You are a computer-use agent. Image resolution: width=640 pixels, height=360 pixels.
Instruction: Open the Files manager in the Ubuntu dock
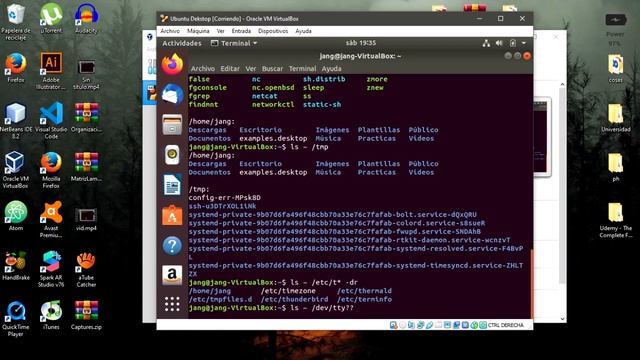click(x=172, y=124)
